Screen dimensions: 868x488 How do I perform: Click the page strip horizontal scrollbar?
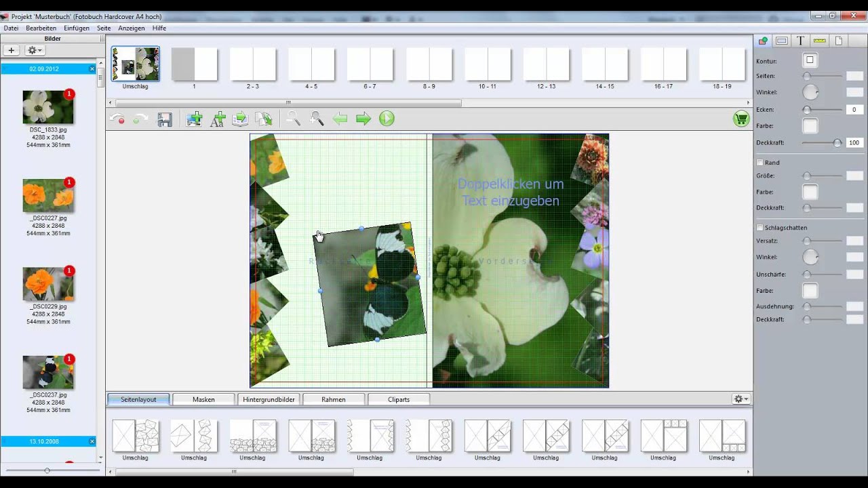pyautogui.click(x=288, y=103)
